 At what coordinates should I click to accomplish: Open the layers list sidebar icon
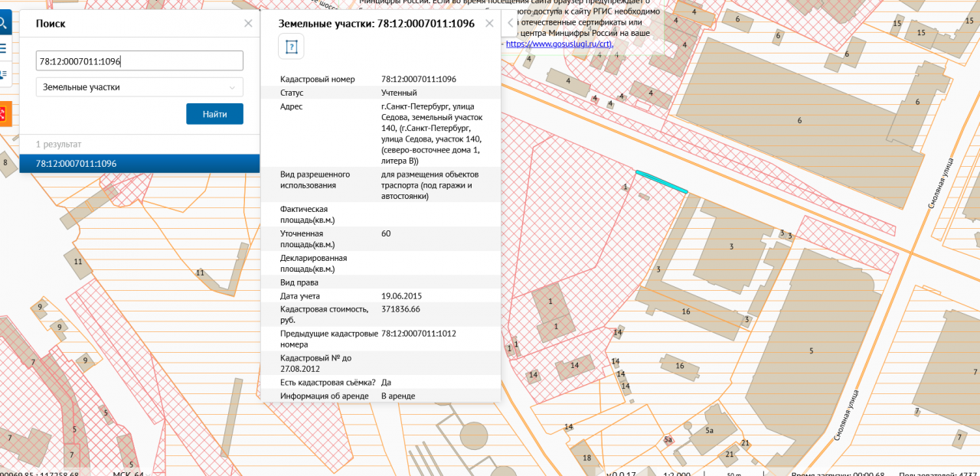point(4,48)
